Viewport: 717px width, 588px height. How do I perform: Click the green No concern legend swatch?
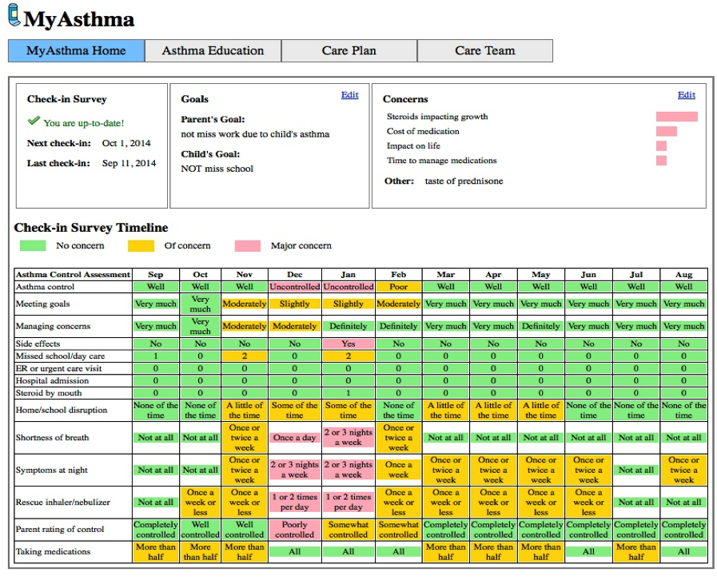32,246
